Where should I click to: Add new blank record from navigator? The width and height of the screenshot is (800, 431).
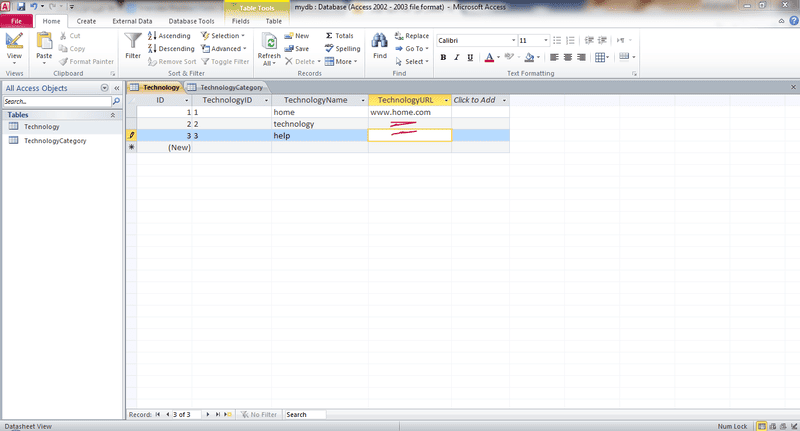coord(228,415)
